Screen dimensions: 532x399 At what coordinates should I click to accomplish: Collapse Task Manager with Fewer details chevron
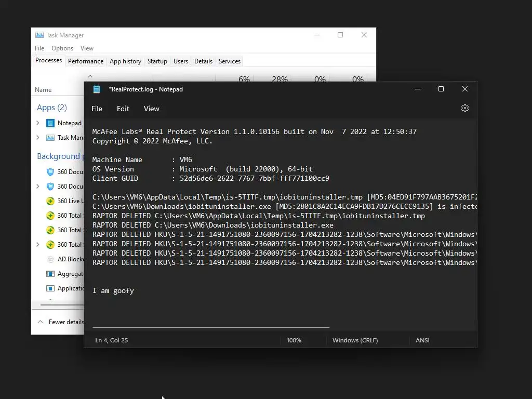click(40, 322)
